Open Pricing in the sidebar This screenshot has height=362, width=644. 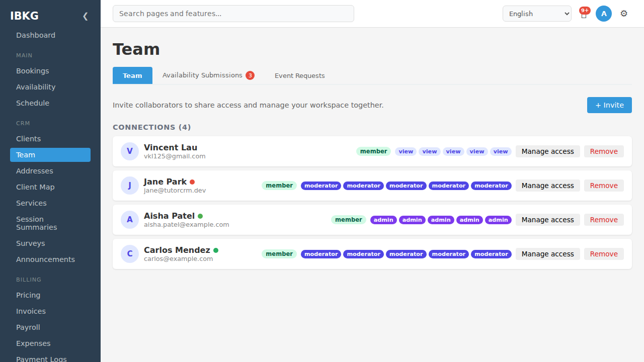pyautogui.click(x=50, y=295)
